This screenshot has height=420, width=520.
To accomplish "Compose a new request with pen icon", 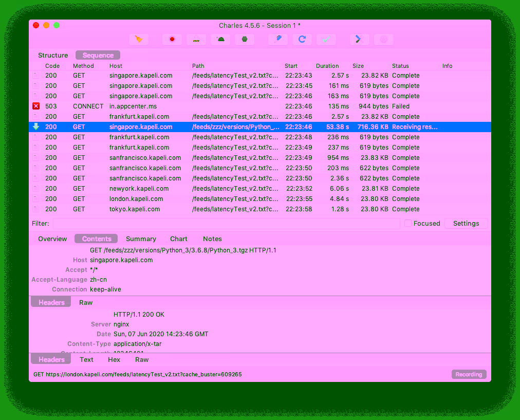I will pos(278,39).
